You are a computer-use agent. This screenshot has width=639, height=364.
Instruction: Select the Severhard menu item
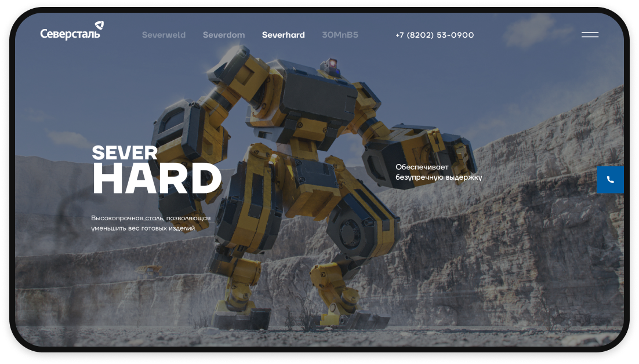tap(283, 35)
